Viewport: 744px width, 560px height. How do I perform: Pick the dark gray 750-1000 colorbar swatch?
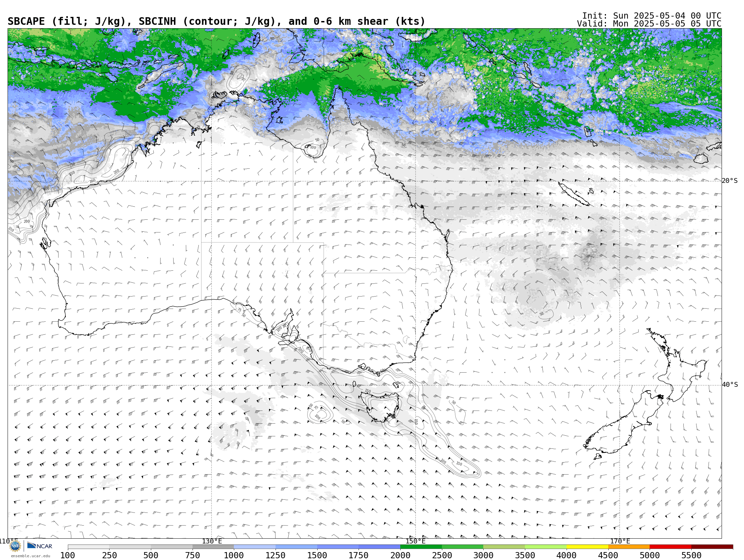[x=213, y=547]
